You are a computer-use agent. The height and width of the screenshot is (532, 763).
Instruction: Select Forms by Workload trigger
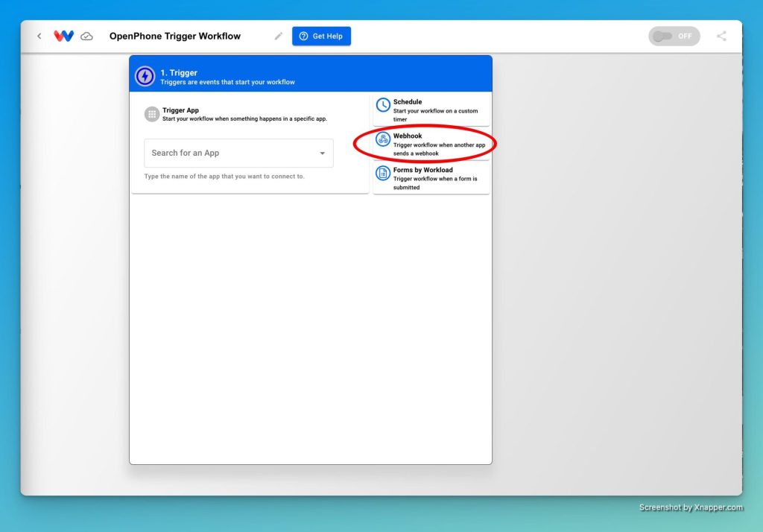pyautogui.click(x=431, y=178)
